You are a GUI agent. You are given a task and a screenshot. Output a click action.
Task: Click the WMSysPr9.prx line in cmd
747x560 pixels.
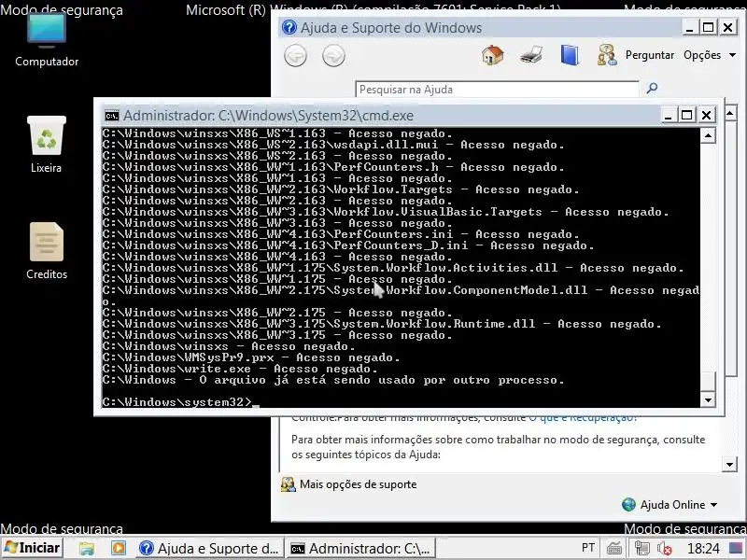[251, 357]
